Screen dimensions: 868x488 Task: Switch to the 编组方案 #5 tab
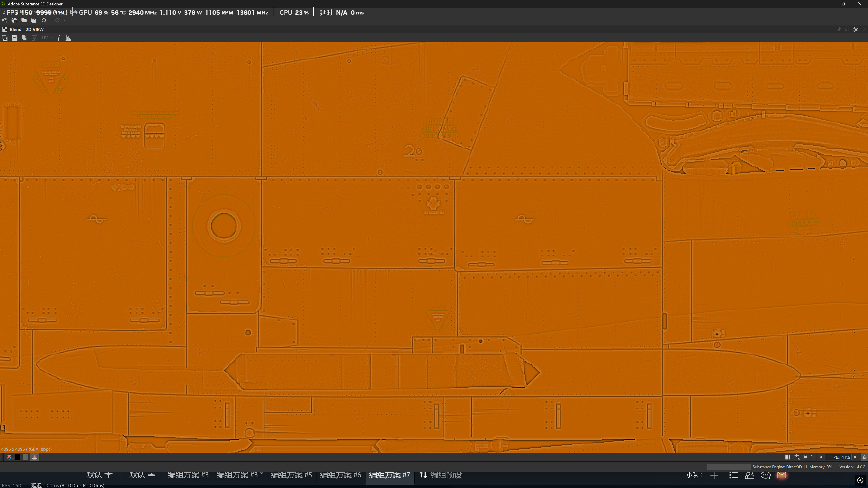291,475
